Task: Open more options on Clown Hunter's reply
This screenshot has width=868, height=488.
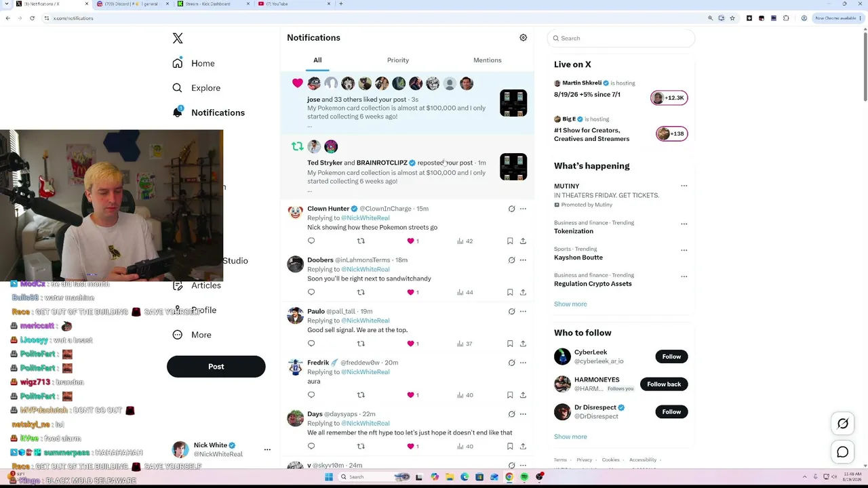Action: pos(523,209)
